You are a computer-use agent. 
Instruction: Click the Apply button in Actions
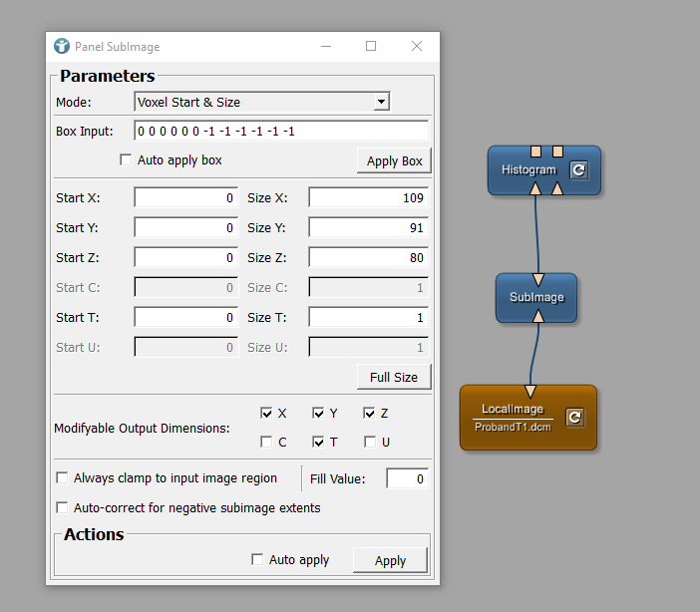pyautogui.click(x=390, y=560)
